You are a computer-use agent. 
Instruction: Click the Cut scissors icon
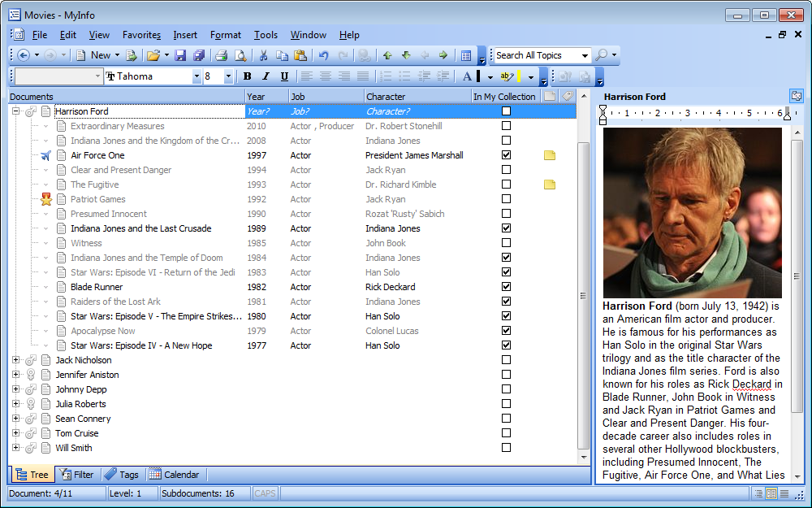(x=263, y=55)
